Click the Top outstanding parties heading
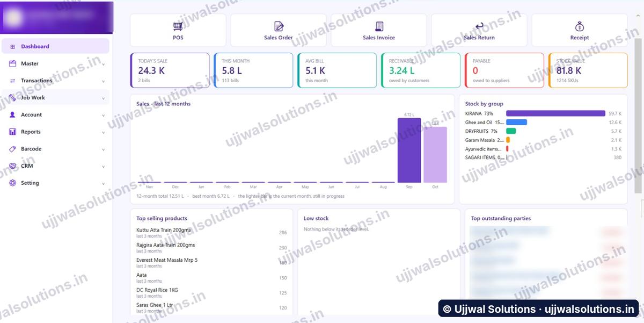The width and height of the screenshot is (644, 323). click(501, 218)
